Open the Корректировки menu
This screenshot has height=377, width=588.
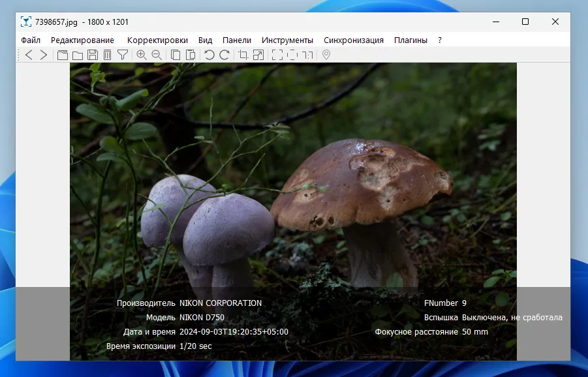click(157, 40)
